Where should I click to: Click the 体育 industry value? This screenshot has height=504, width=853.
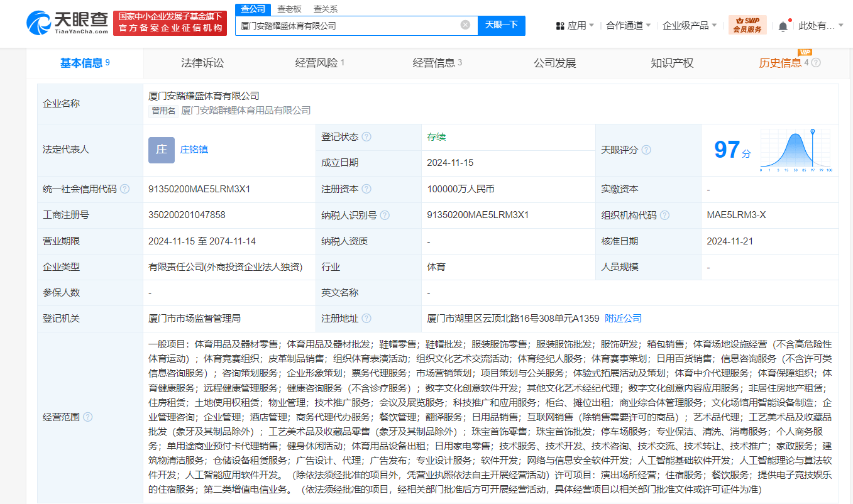[x=436, y=267]
